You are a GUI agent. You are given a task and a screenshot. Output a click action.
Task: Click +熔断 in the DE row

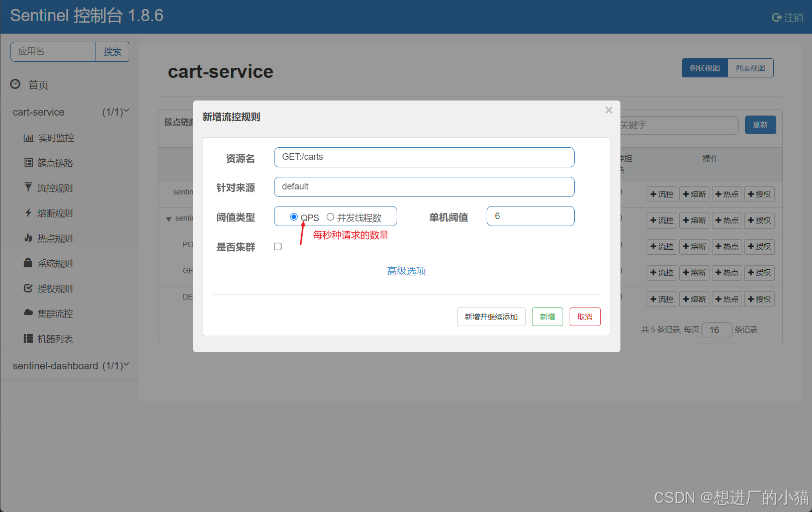click(x=694, y=299)
